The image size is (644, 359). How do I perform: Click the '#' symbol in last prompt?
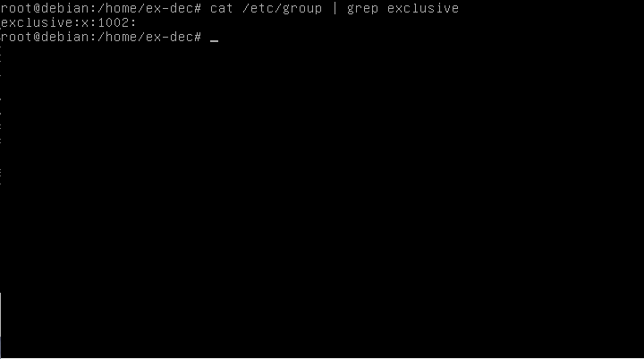(198, 37)
